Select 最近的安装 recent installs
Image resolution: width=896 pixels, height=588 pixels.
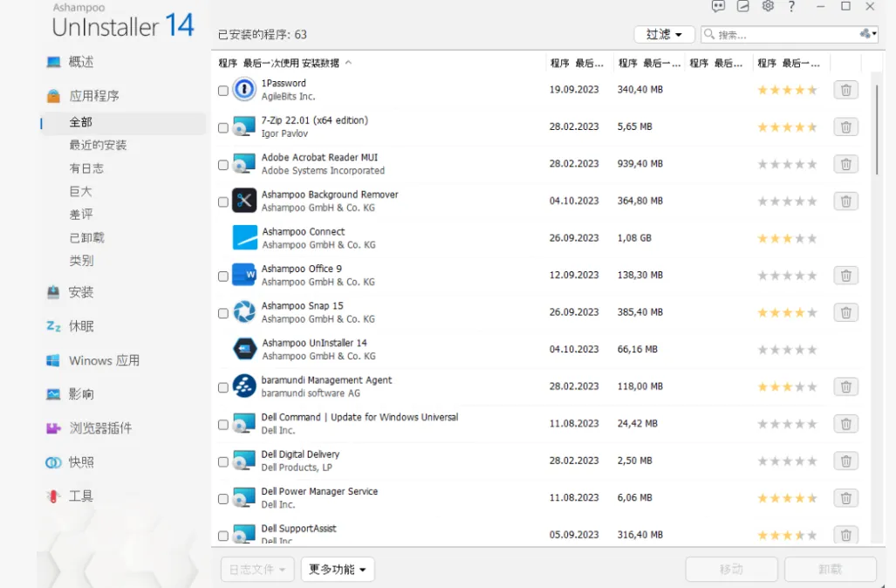pos(98,145)
